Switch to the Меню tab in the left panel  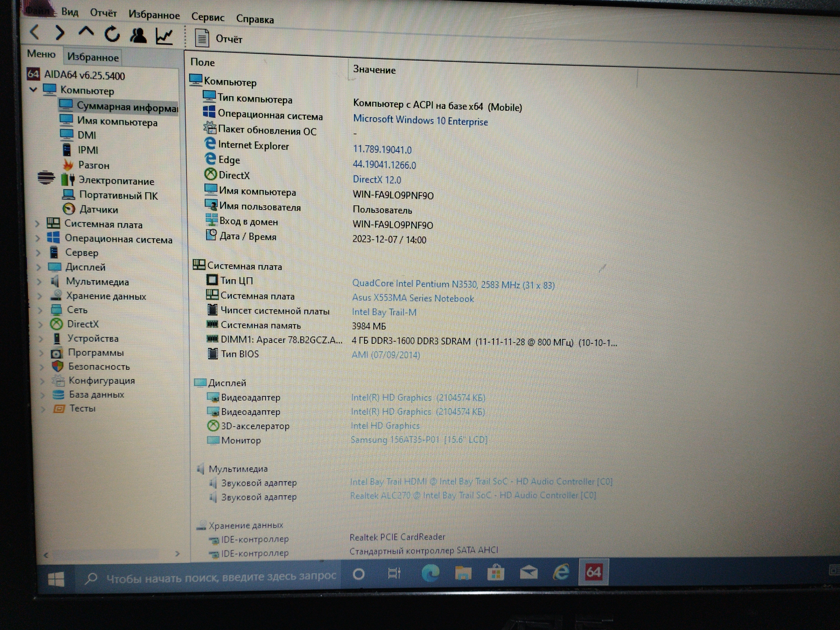click(41, 54)
